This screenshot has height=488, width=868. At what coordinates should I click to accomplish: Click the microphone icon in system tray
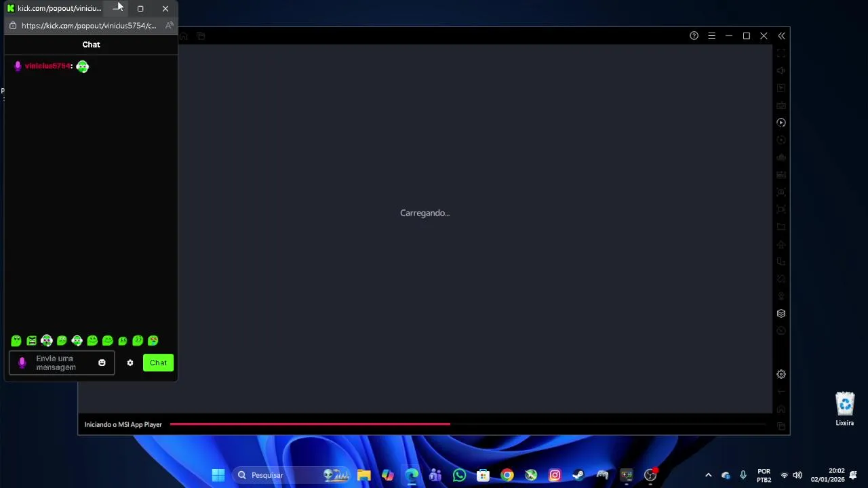[743, 475]
